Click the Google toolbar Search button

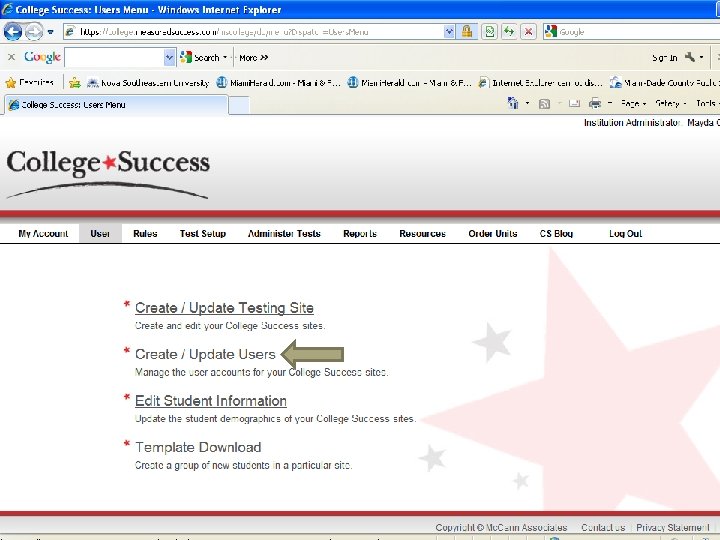(x=200, y=57)
